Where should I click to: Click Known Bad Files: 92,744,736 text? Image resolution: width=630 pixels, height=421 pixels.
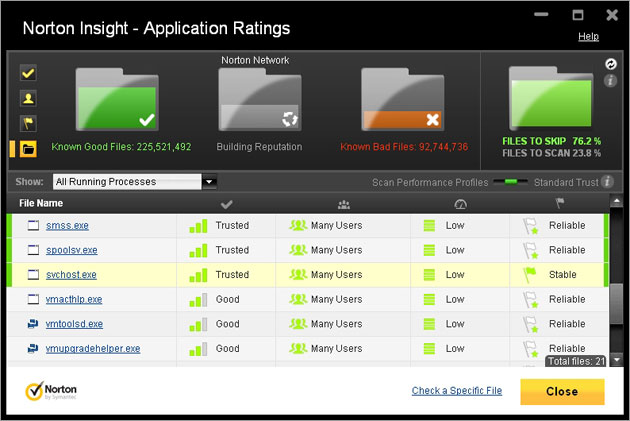coord(404,147)
